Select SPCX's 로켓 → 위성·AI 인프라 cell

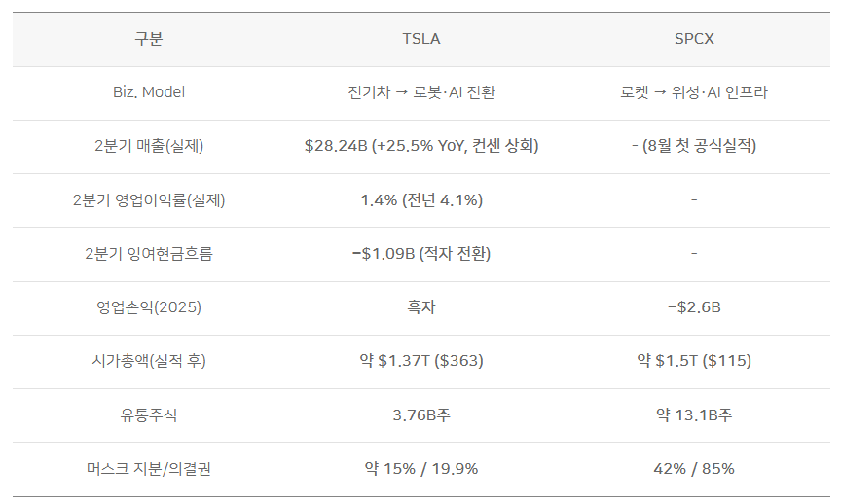694,92
